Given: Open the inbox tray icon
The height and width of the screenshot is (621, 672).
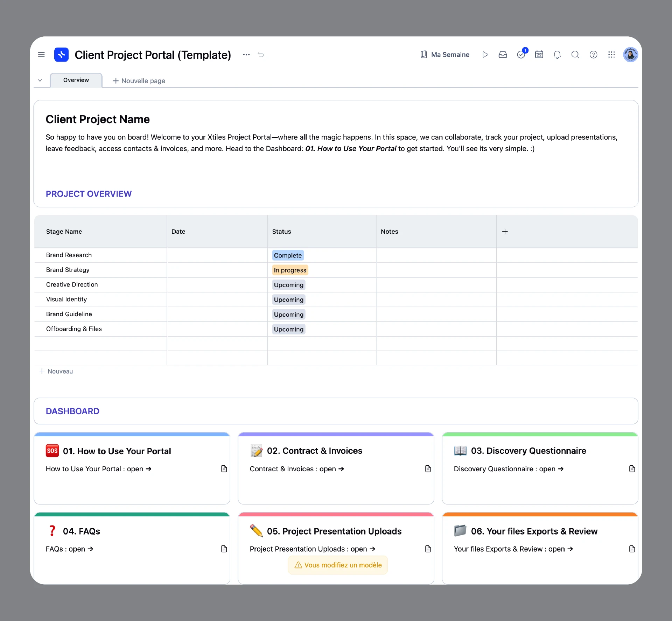Looking at the screenshot, I should (x=503, y=55).
